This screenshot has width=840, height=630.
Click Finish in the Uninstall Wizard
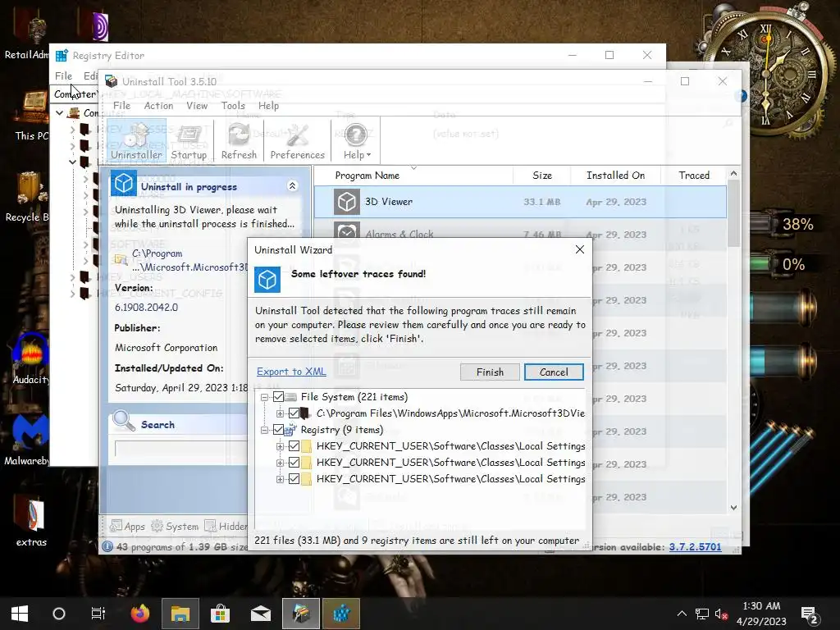click(490, 372)
